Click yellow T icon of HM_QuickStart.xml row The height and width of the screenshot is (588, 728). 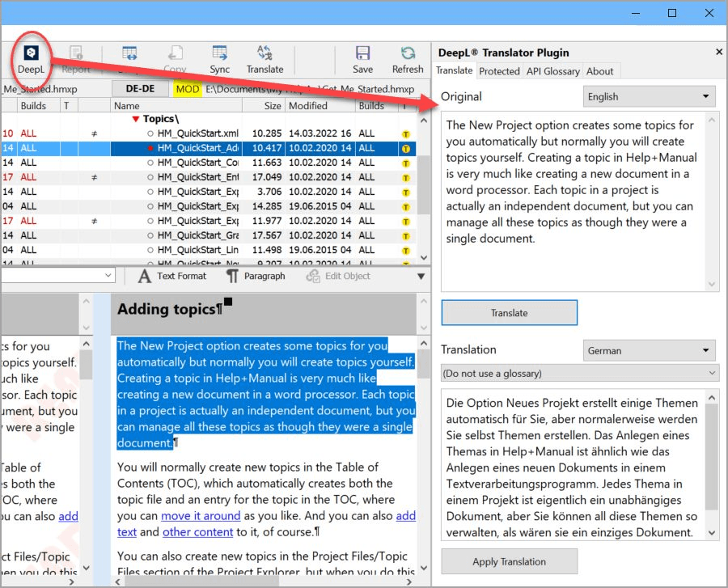pos(406,134)
